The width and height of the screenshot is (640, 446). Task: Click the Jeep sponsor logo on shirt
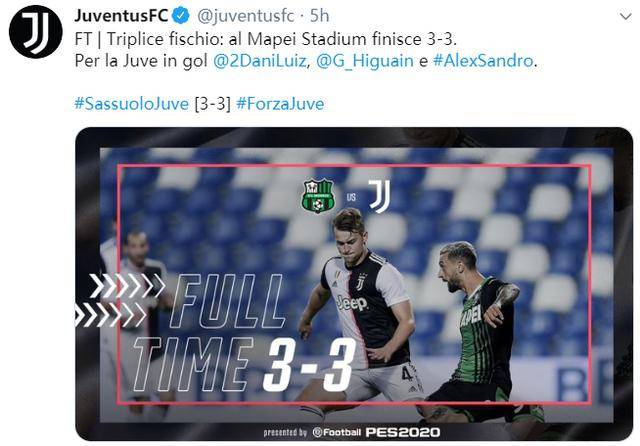[x=353, y=303]
